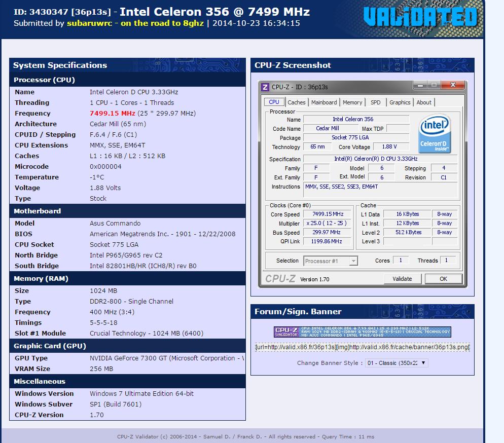Viewport: 504px width, 443px height.
Task: Click the Asus Commando motherboard model
Action: pyautogui.click(x=115, y=223)
